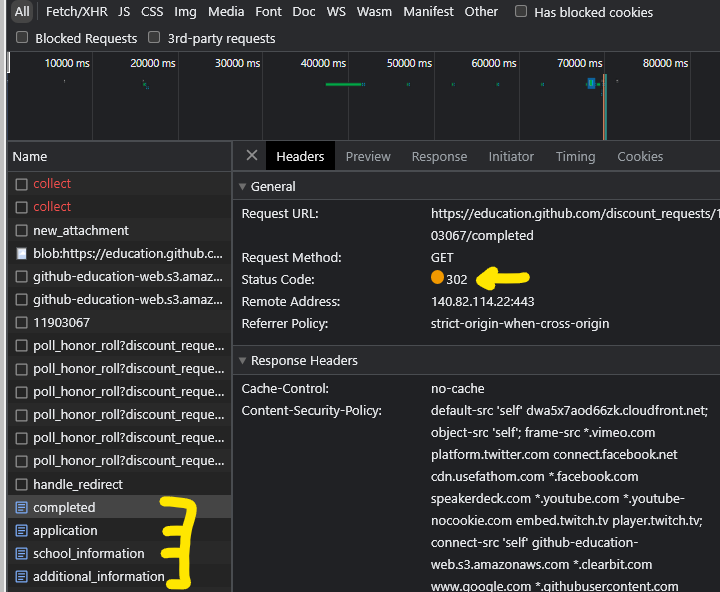
Task: Select the Headers tab
Action: (x=300, y=157)
